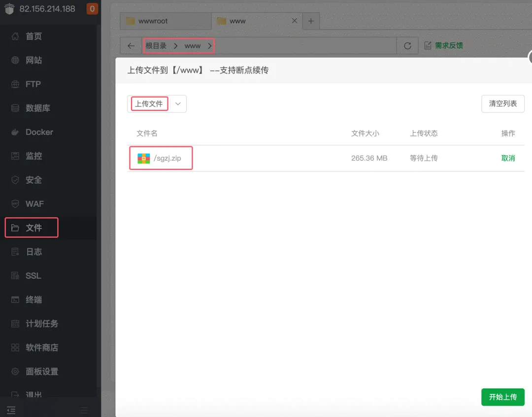Viewport: 532px width, 417px height.
Task: Click the terminal icon beside 终端
Action: 15,299
